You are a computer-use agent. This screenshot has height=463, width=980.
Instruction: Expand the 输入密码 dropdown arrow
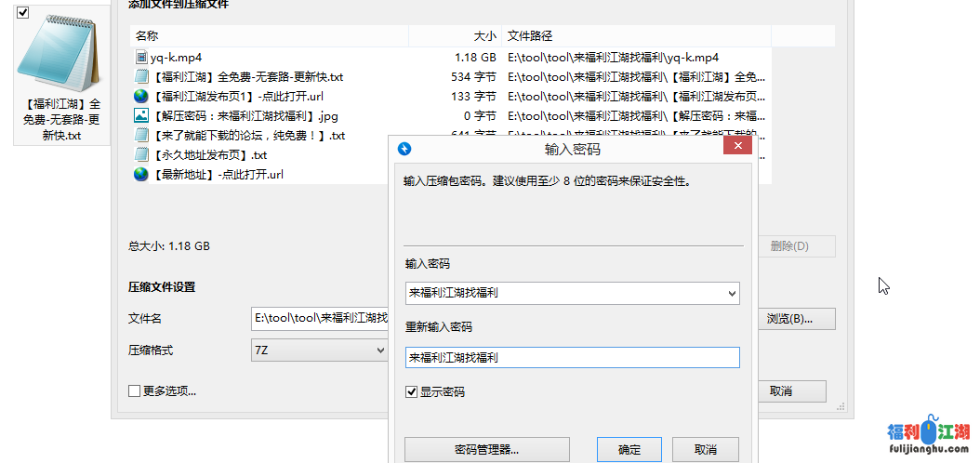pos(732,295)
